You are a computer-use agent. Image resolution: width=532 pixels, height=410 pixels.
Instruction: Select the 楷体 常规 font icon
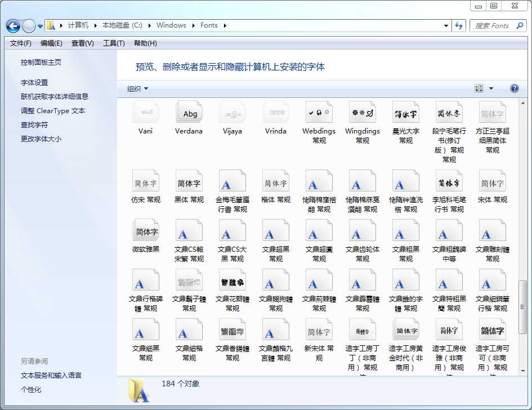(x=276, y=181)
